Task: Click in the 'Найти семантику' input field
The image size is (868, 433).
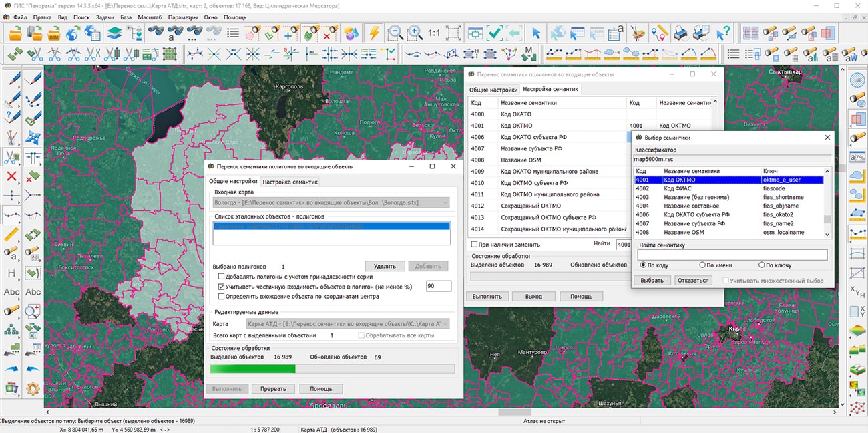Action: click(732, 255)
